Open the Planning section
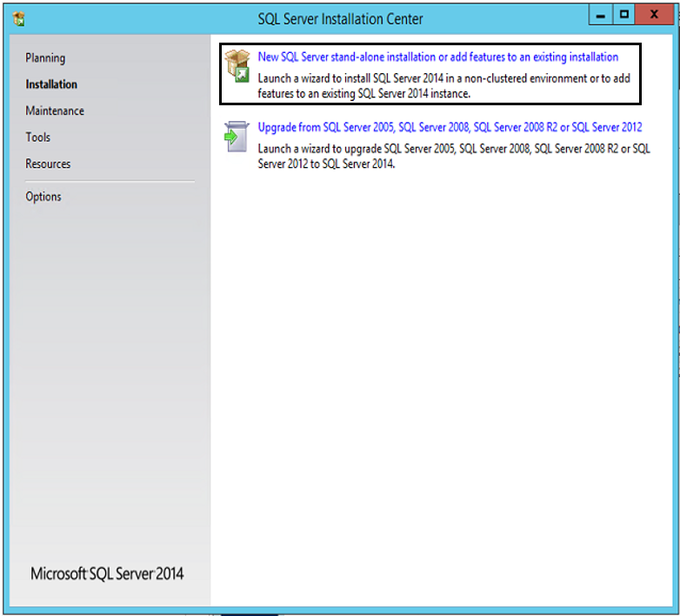Image resolution: width=680 pixels, height=616 pixels. 45,58
